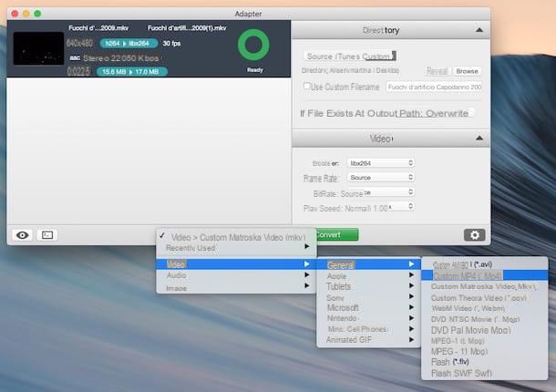Open the Tablets submenu
Viewport: 556px width, 392px height.
(x=368, y=286)
